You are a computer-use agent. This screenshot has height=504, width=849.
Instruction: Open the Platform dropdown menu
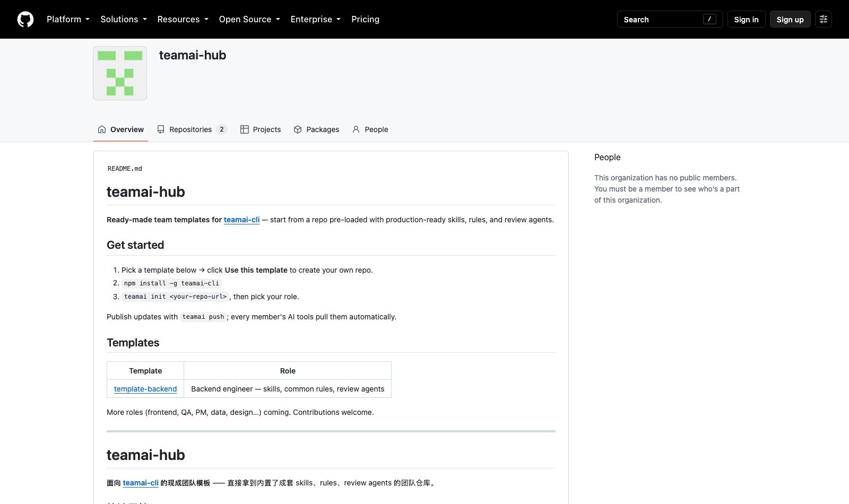coord(68,19)
